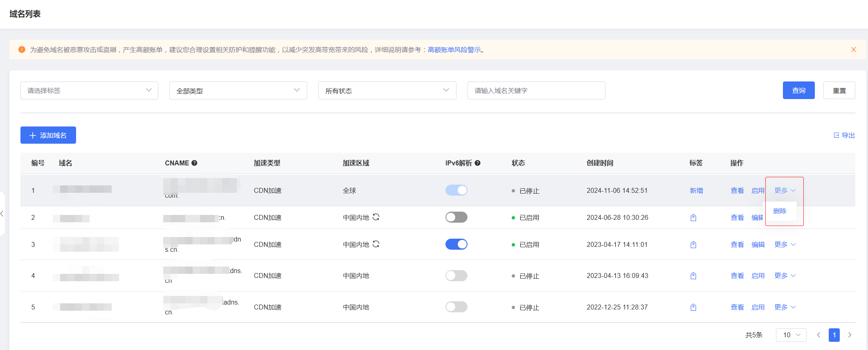Open the 请选择标签 tag dropdown

pyautogui.click(x=89, y=90)
